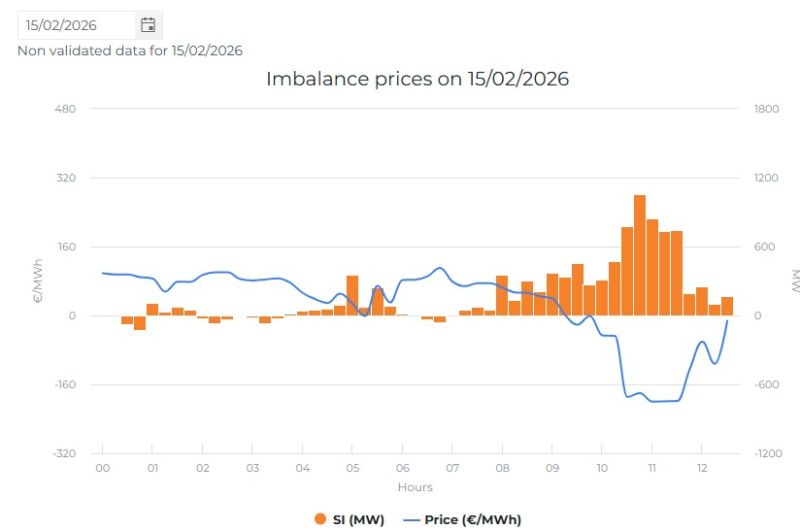Click the negative orange bar before hour 01

[140, 322]
